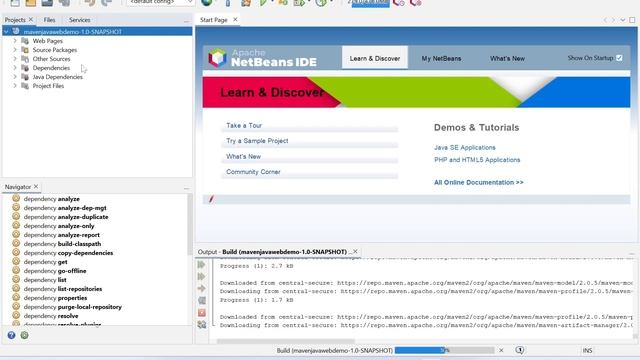Open Navigator help blue question icon

point(11,335)
